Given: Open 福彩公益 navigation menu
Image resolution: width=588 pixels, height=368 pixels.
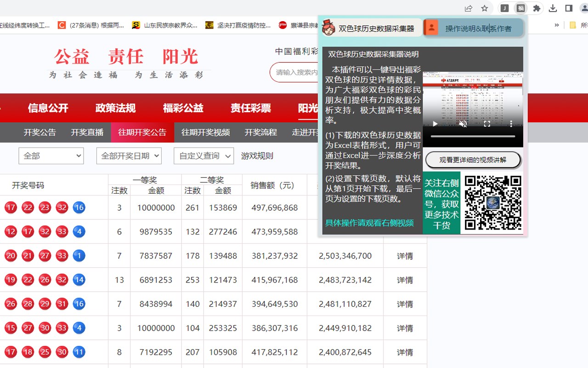Looking at the screenshot, I should (183, 108).
